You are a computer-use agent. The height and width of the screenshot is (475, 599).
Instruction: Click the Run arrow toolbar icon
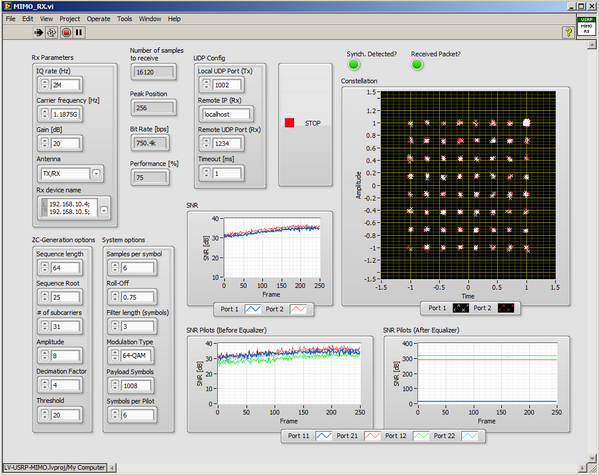tap(39, 32)
